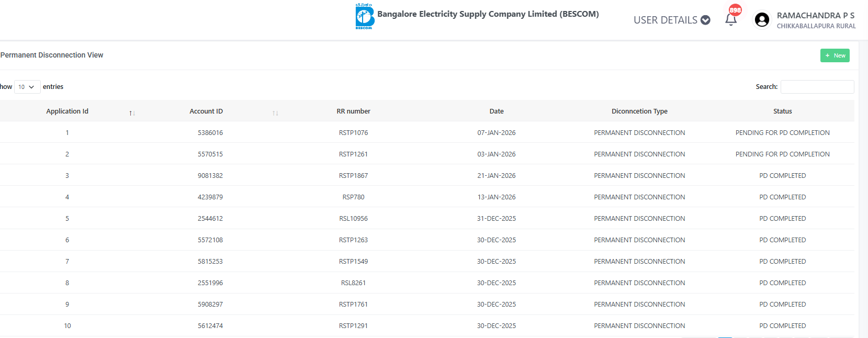868x338 pixels.
Task: Click RR number RSTP1261 cell
Action: pos(353,154)
